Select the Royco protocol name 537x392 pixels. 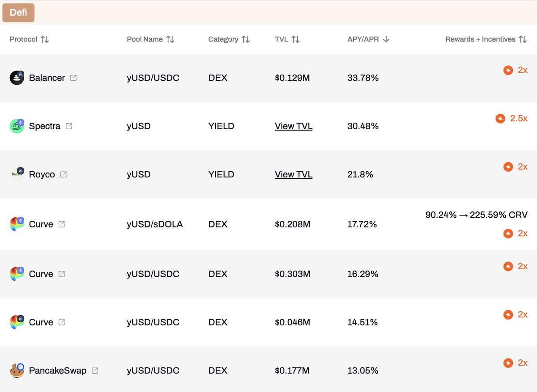pos(42,174)
